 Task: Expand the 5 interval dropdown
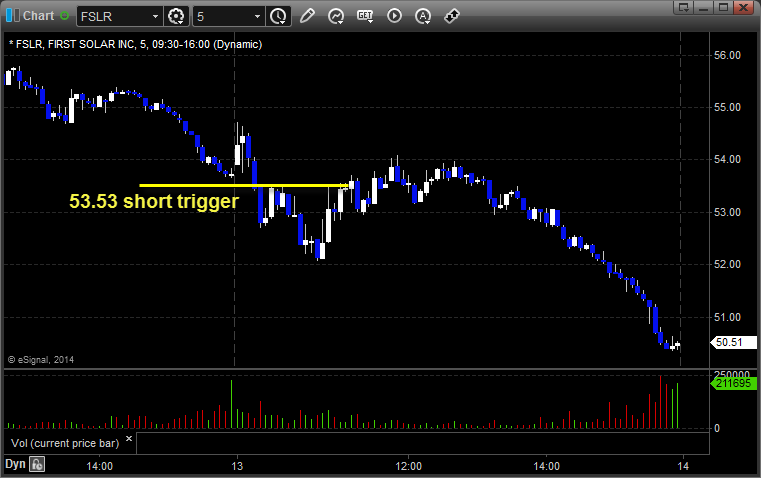click(x=258, y=16)
